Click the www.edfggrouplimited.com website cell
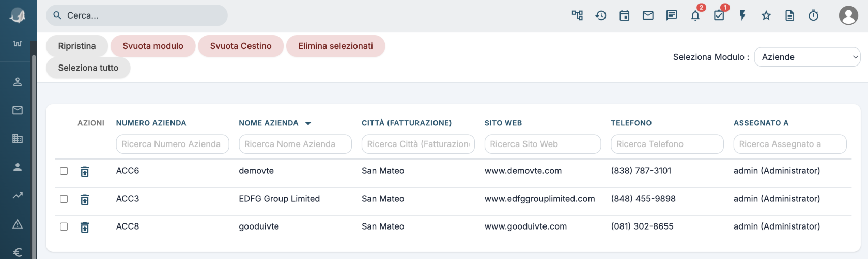Screen dimensions: 868x259 click(539, 199)
